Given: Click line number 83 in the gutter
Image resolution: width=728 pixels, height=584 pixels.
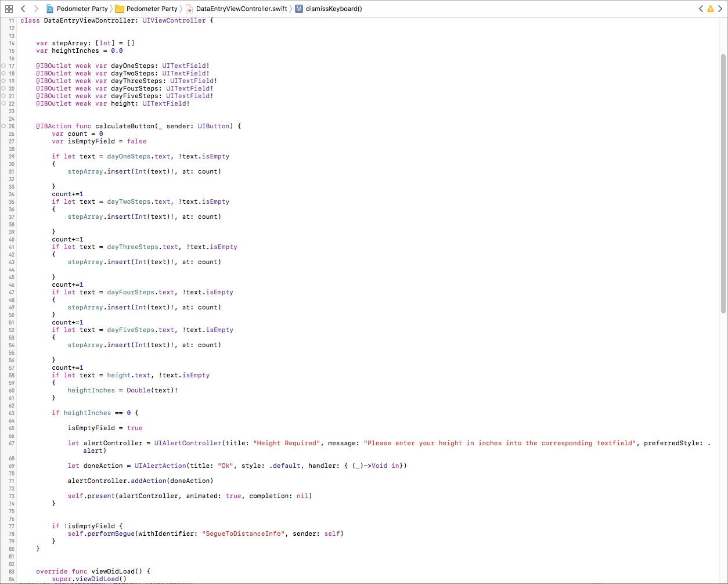Looking at the screenshot, I should pyautogui.click(x=12, y=571).
